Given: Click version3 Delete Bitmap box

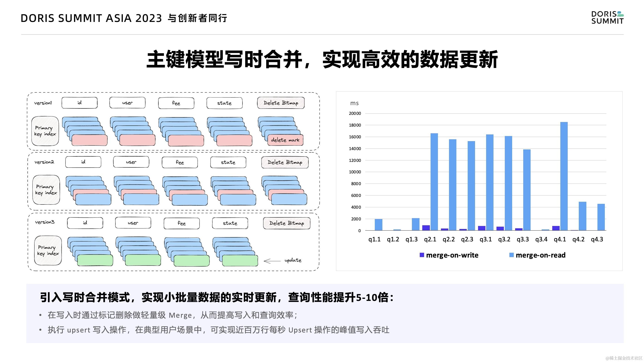Looking at the screenshot, I should (x=287, y=223).
